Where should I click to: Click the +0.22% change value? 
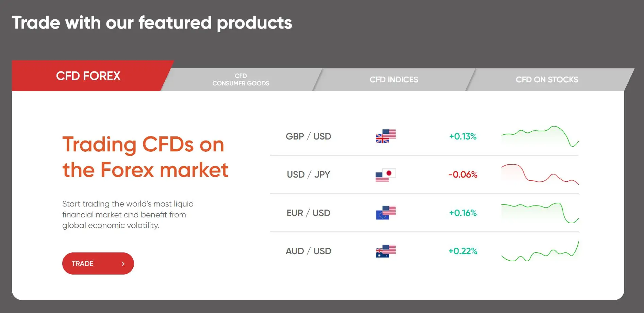(x=463, y=251)
